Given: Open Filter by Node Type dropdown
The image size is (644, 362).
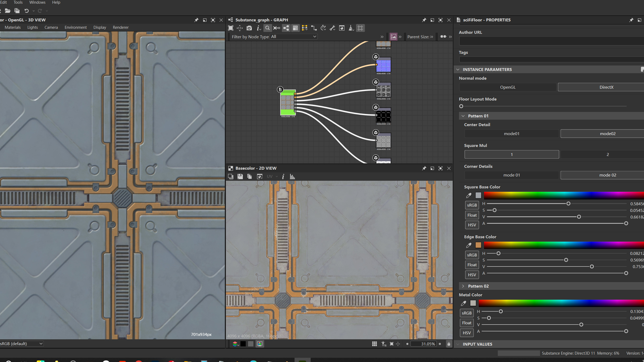Looking at the screenshot, I should [x=293, y=37].
